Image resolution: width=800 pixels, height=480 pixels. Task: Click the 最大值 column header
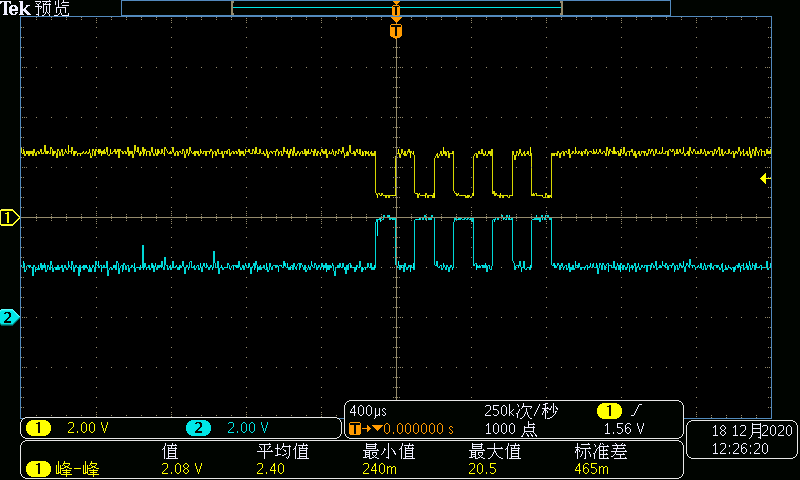(x=494, y=451)
